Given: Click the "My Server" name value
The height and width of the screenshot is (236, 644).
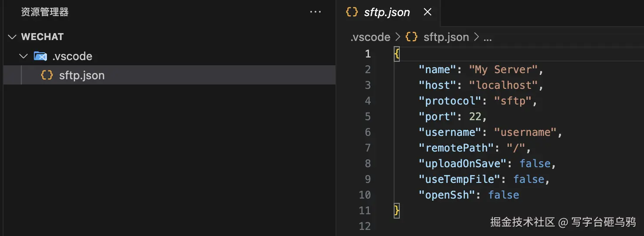Looking at the screenshot, I should pos(503,70).
